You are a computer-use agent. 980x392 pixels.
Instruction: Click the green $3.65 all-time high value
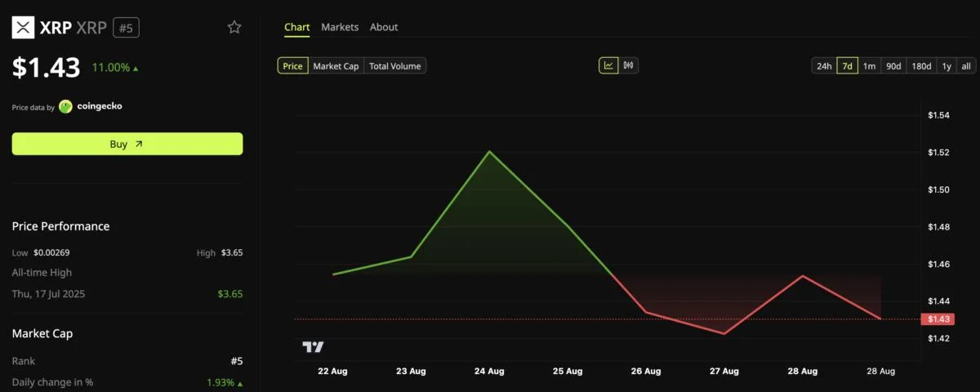(x=229, y=294)
